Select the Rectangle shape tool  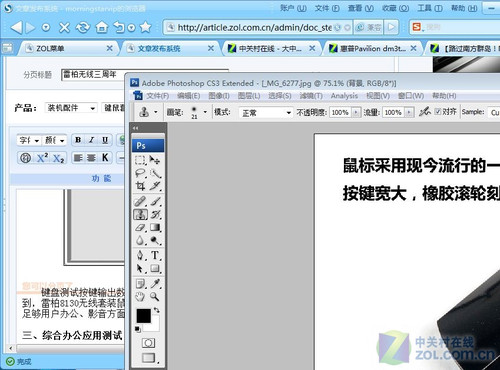point(155,268)
